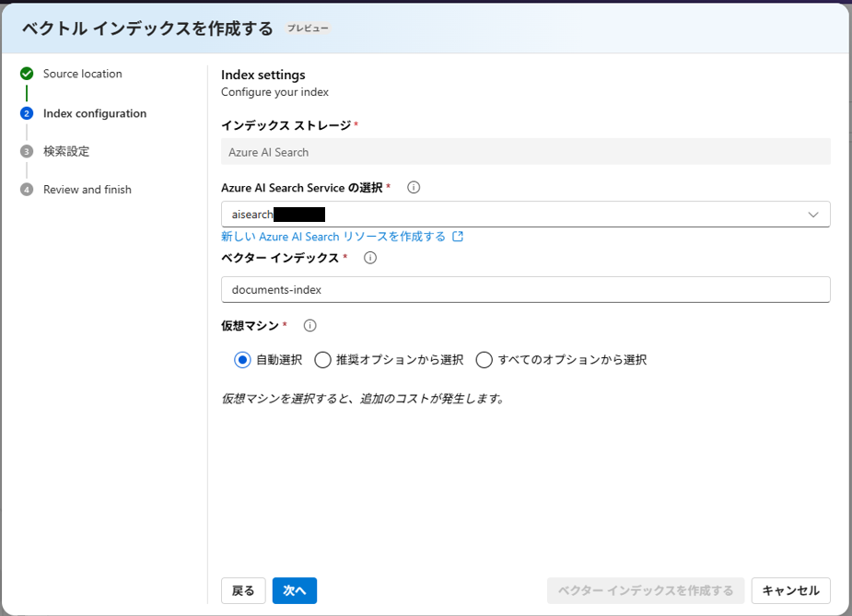Open info tooltip for Azure AI Search Service
The height and width of the screenshot is (616, 852).
pyautogui.click(x=414, y=188)
